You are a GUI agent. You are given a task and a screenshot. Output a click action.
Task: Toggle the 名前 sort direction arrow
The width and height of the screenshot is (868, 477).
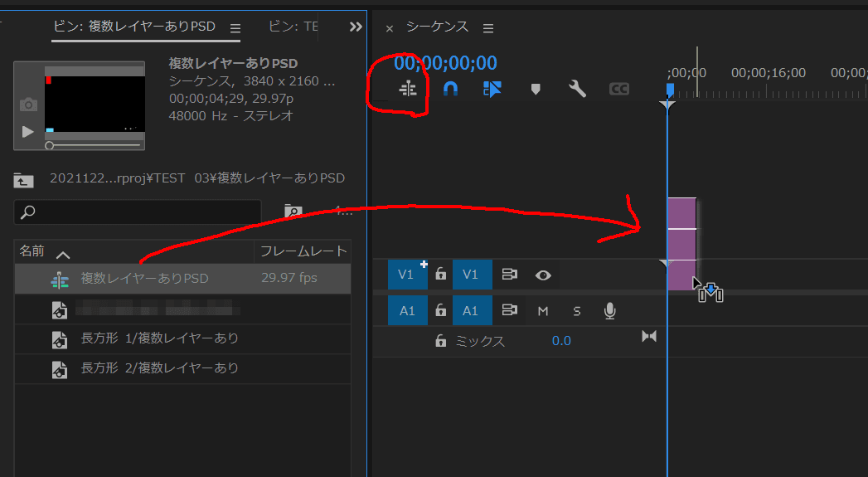point(63,255)
